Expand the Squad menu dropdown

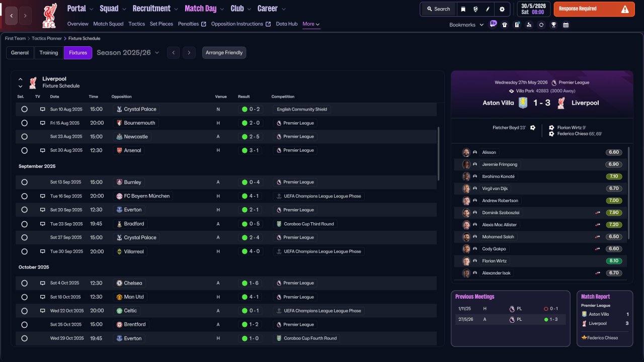[124, 9]
